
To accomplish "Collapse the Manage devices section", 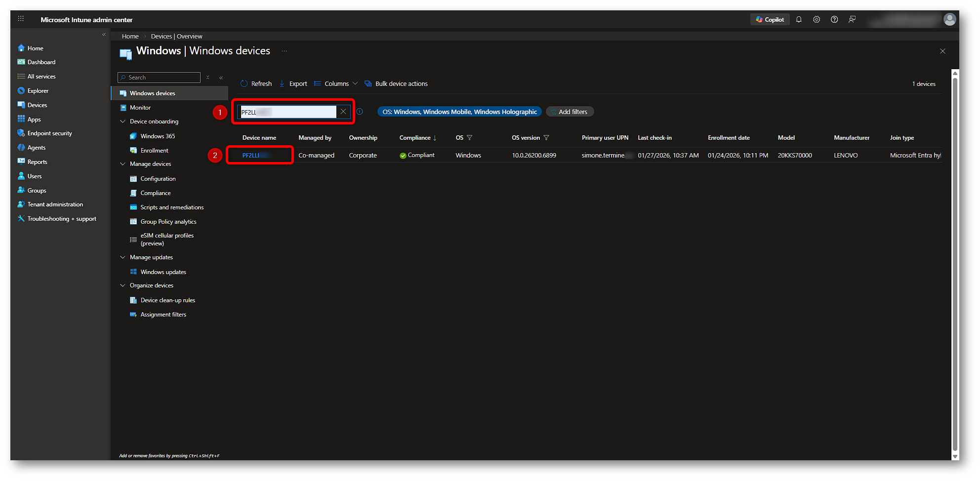I will click(123, 164).
